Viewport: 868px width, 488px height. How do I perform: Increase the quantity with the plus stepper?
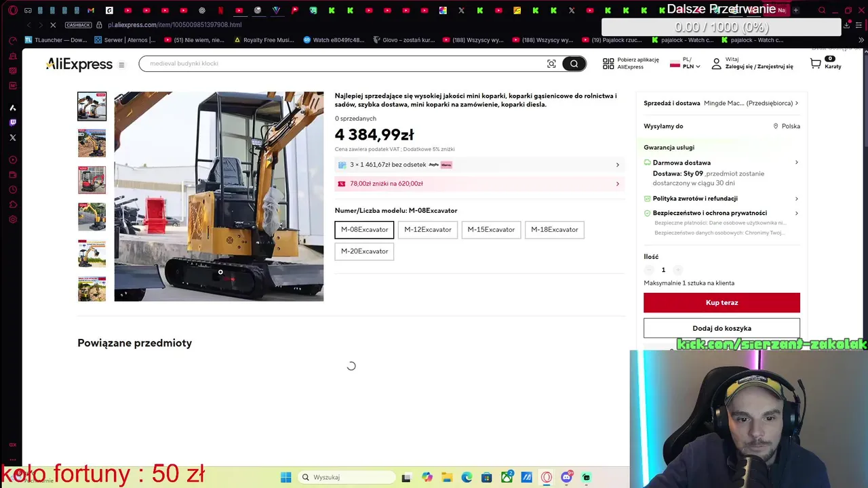tap(677, 270)
